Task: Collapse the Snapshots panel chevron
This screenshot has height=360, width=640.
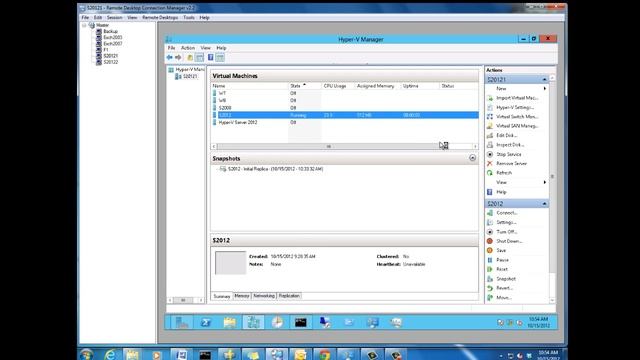Action: [472, 158]
